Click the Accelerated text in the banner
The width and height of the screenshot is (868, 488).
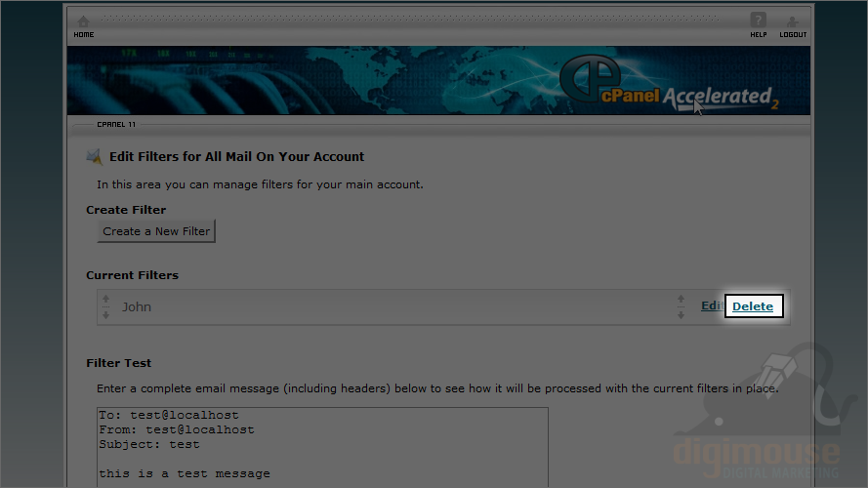click(x=717, y=97)
